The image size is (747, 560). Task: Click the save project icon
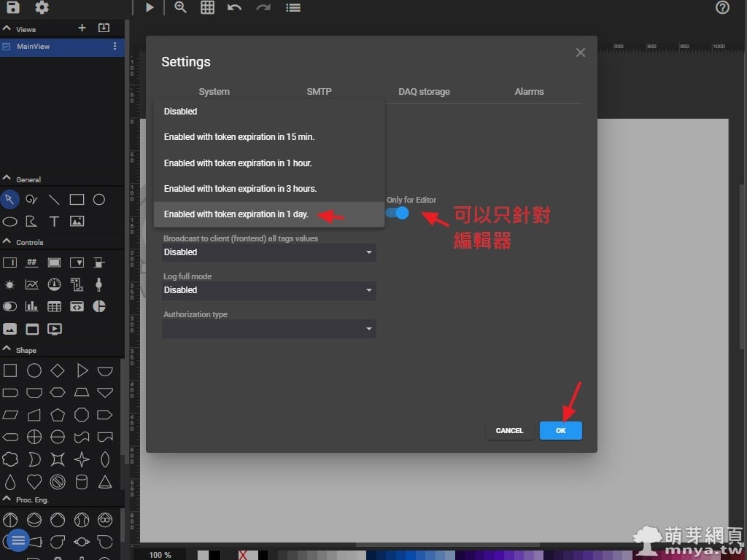[x=12, y=8]
